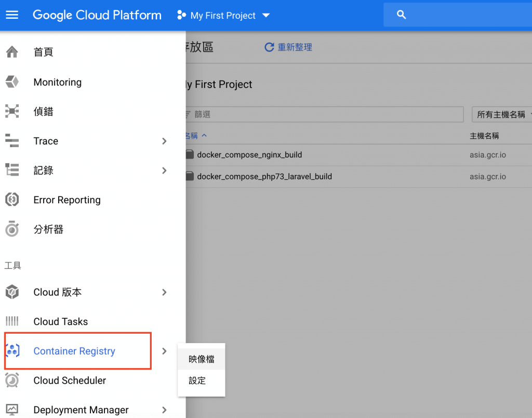
Task: Click the Google Cloud Platform logo
Action: [x=97, y=15]
